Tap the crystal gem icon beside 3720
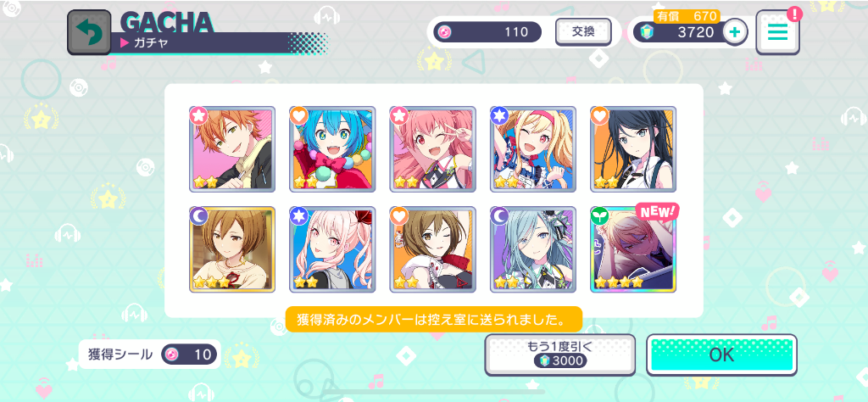 (646, 32)
